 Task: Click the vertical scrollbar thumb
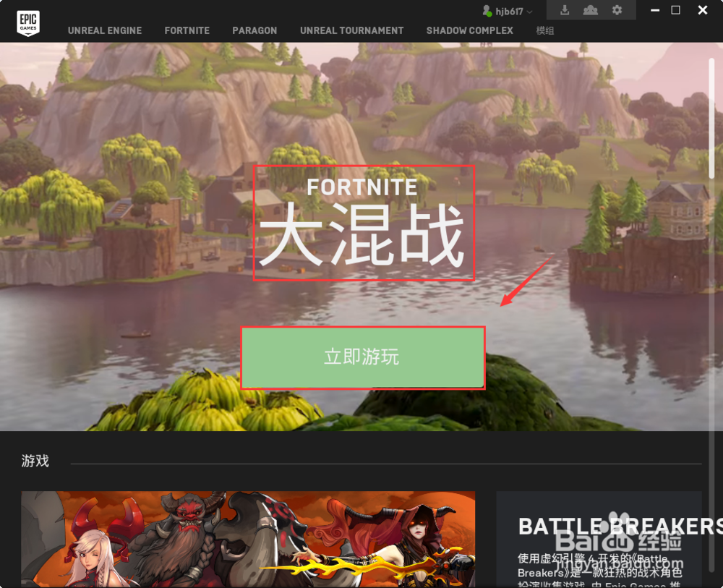711,118
